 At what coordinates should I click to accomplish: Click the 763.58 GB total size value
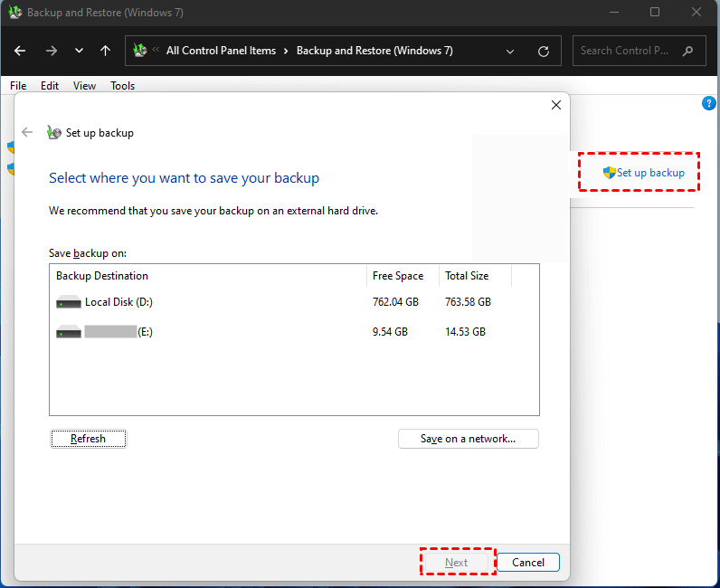pos(468,302)
